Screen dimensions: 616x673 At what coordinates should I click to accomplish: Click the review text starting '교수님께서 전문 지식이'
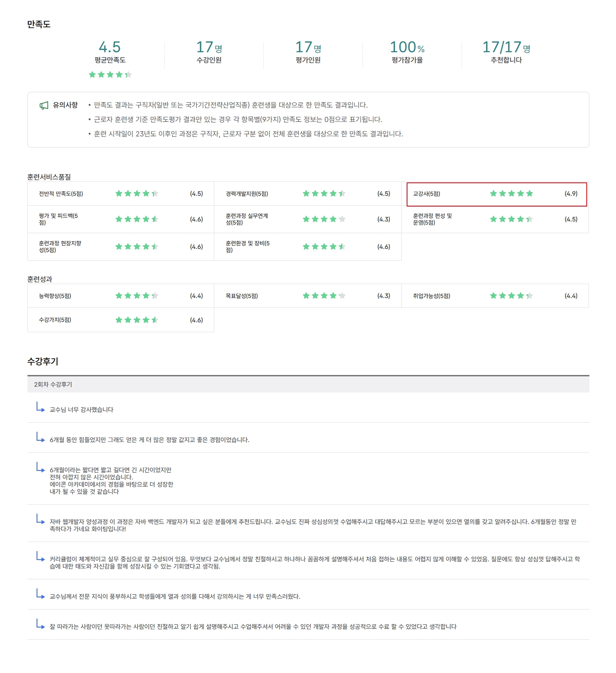point(175,596)
